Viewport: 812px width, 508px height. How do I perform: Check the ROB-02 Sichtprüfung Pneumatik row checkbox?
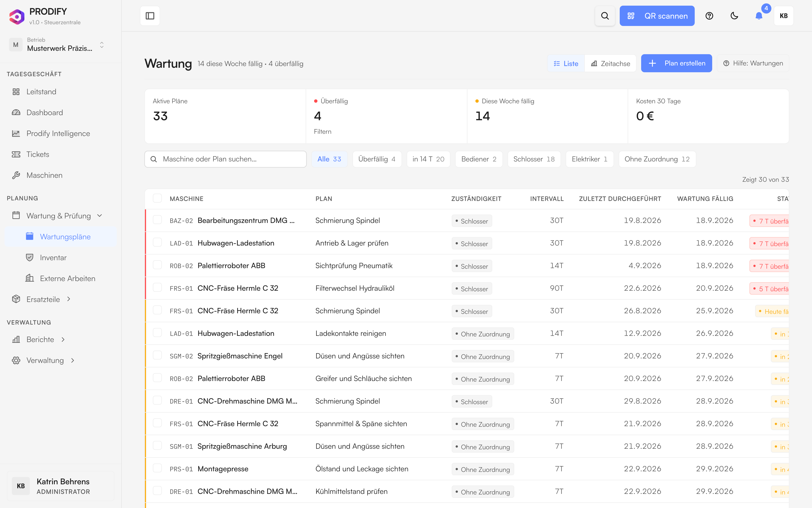pos(157,265)
